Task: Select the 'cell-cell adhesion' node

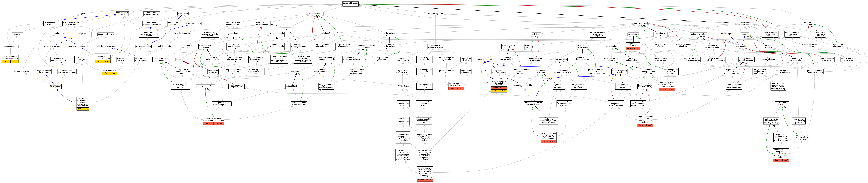Action: [x=613, y=46]
